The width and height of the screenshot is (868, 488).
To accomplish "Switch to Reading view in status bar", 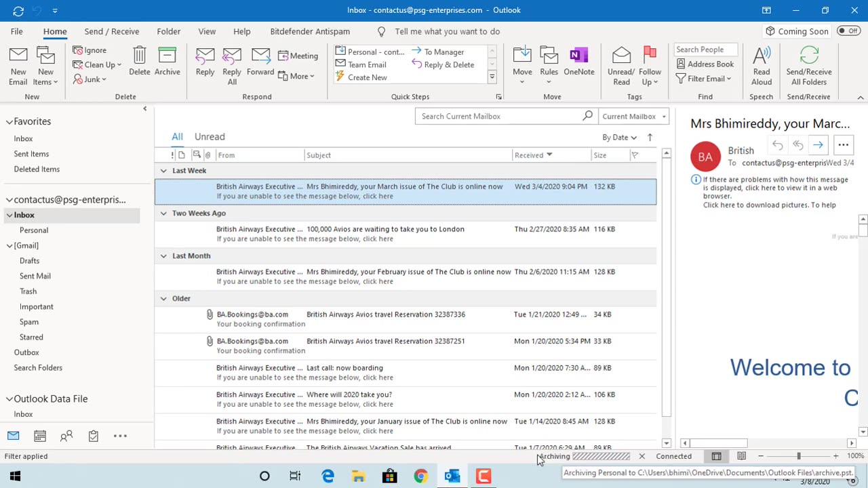I will [x=742, y=456].
